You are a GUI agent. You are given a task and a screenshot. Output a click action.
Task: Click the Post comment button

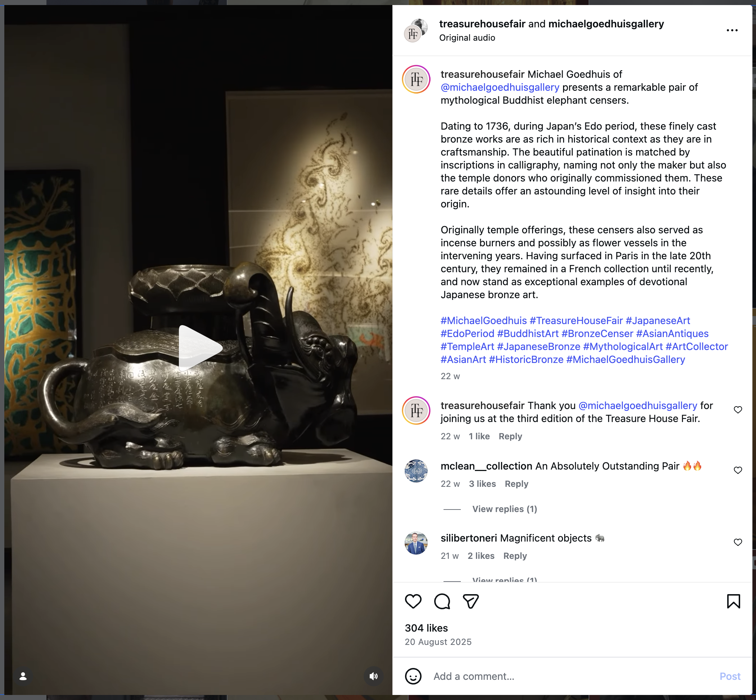(x=730, y=676)
